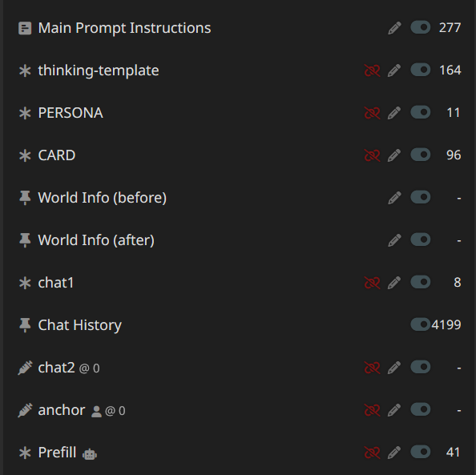Viewport: 476px width, 475px height.
Task: Switch off World Info (after) toggle
Action: 421,240
